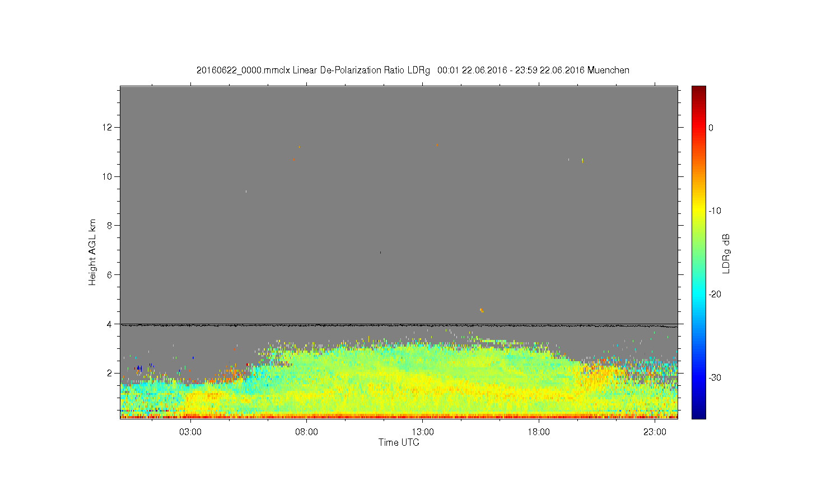The height and width of the screenshot is (504, 840).
Task: Click the 18:00 time tick label
Action: 539,432
